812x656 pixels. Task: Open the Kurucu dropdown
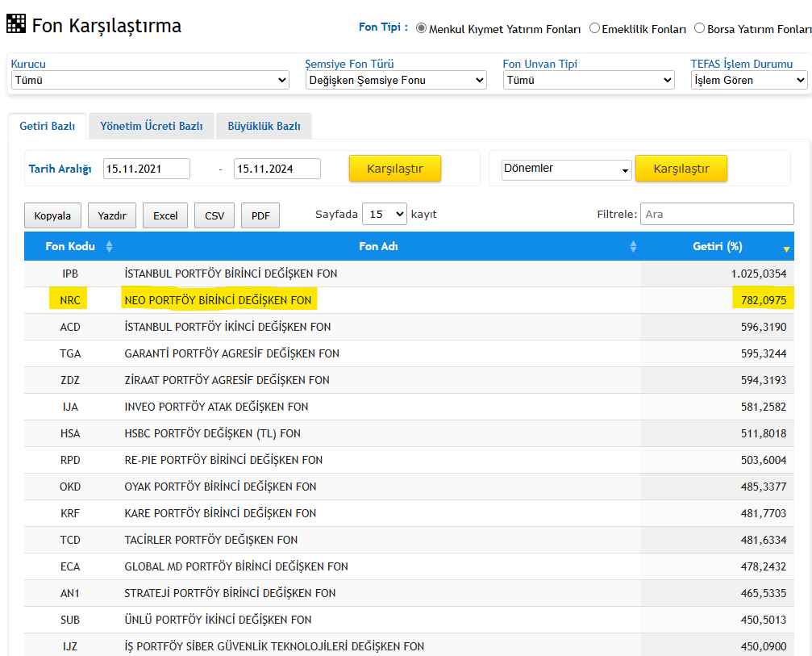[150, 81]
